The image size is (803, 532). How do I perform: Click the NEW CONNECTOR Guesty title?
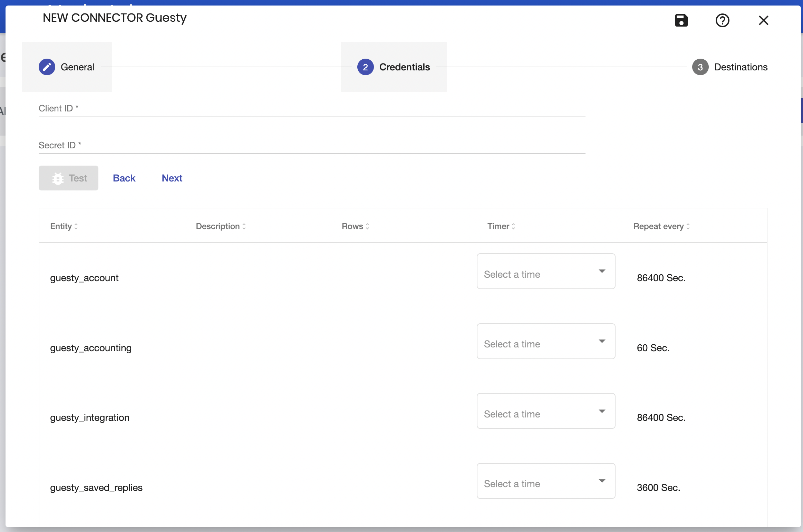[x=115, y=18]
